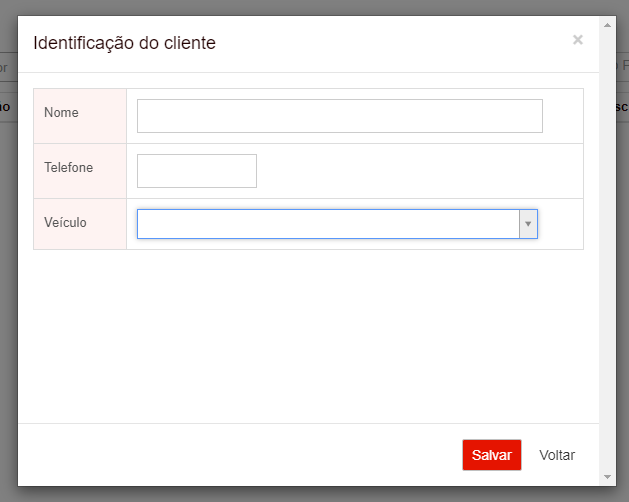Select the Veículo label text
Screen dimensions: 629x502
click(x=65, y=222)
